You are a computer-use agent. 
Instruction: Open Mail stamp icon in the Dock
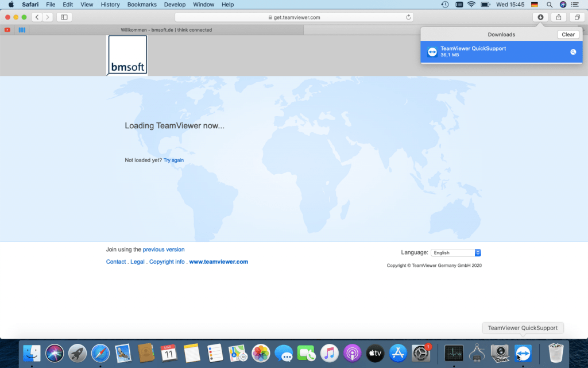[x=123, y=353]
